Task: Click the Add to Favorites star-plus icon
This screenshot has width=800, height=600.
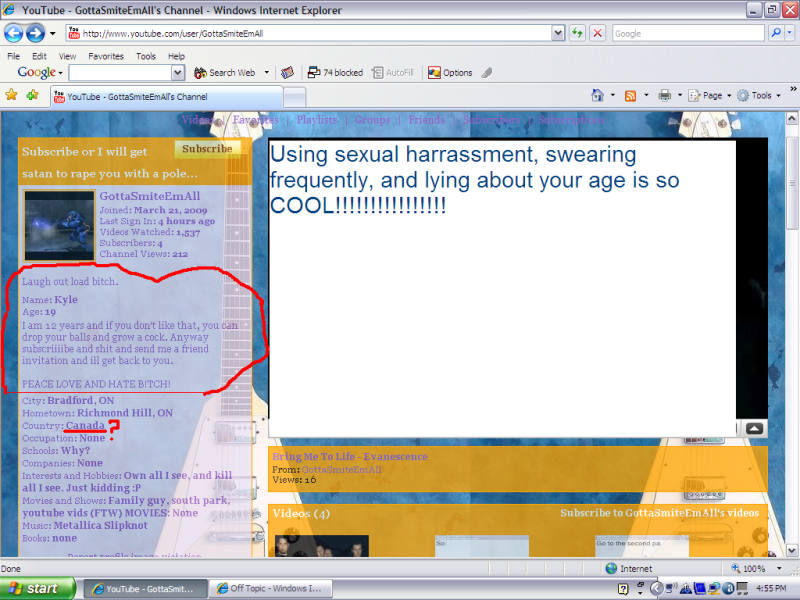Action: tap(33, 95)
